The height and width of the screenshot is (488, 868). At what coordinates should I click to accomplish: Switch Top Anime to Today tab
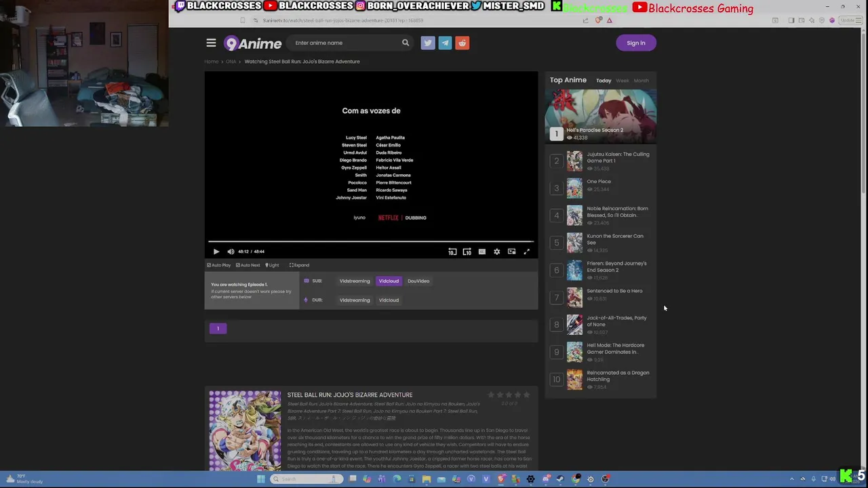pos(604,81)
